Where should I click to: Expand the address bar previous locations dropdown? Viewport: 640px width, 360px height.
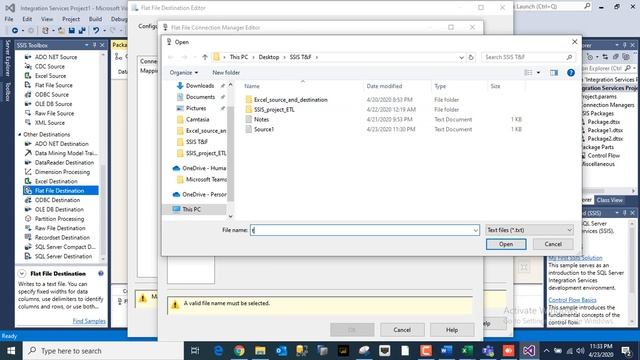(x=461, y=58)
